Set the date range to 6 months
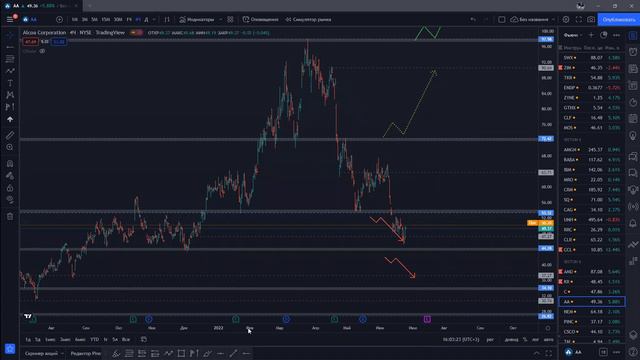Viewport: 640px width, 360px height. [x=80, y=339]
